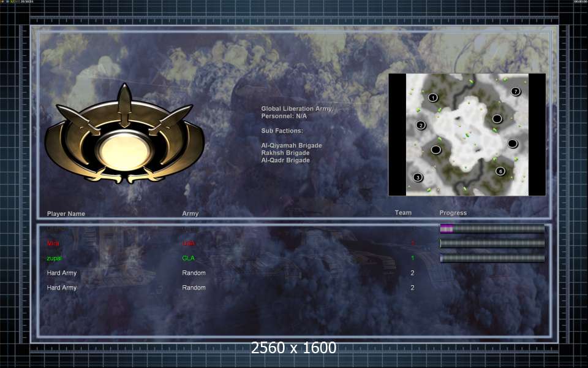The height and width of the screenshot is (368, 588).
Task: Click the blank start marker nearest position 6
Action: (x=513, y=144)
